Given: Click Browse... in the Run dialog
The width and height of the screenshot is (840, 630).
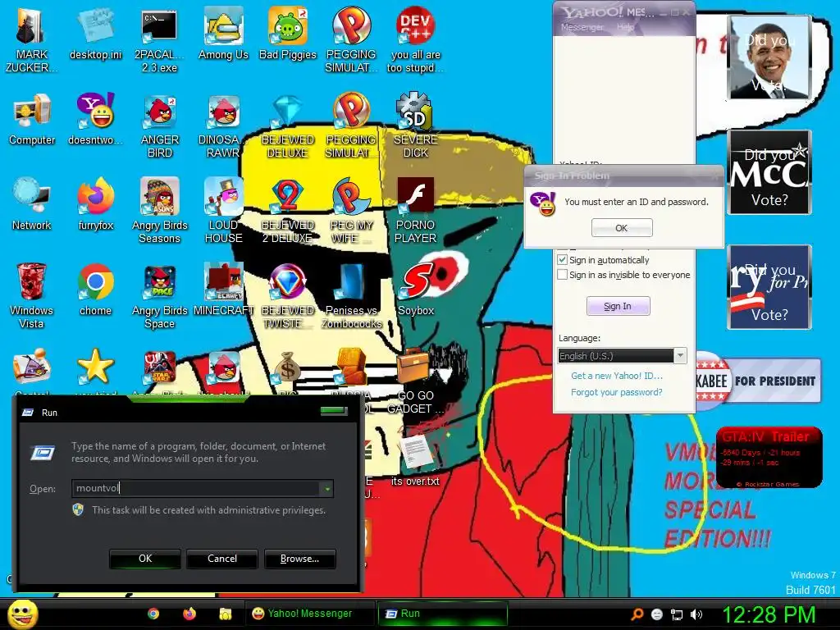Looking at the screenshot, I should click(300, 558).
